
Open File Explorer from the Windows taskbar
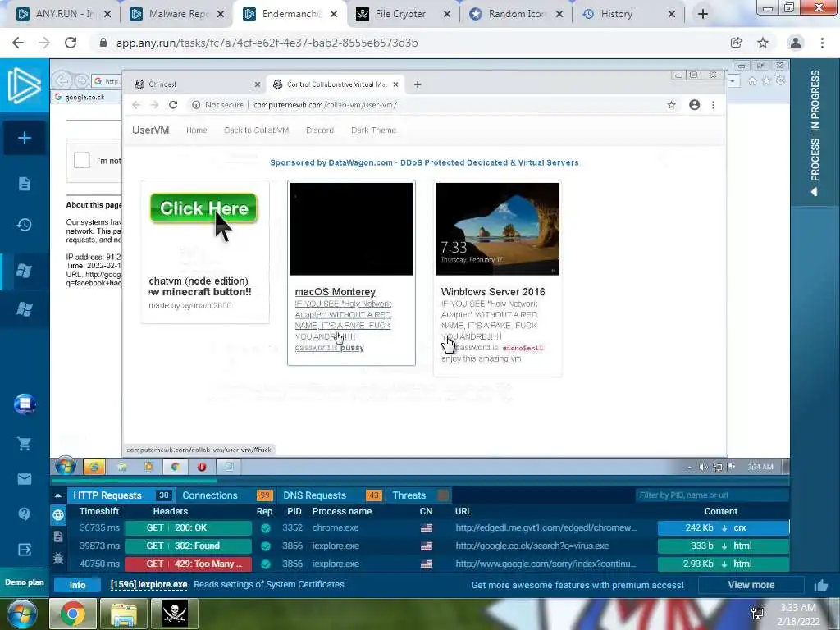point(123,613)
